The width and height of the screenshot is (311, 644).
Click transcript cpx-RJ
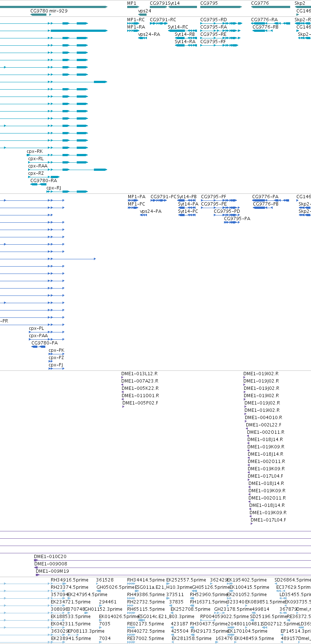54,188
